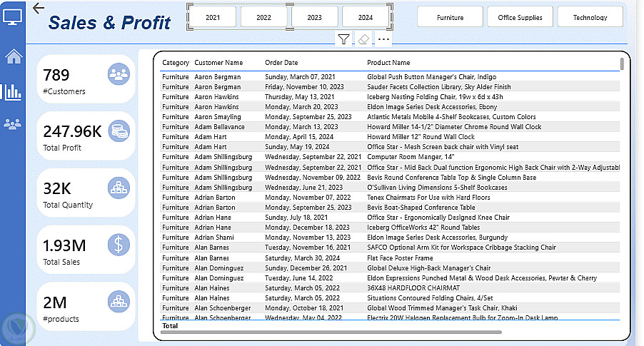Click the 2M #products value

click(x=55, y=303)
